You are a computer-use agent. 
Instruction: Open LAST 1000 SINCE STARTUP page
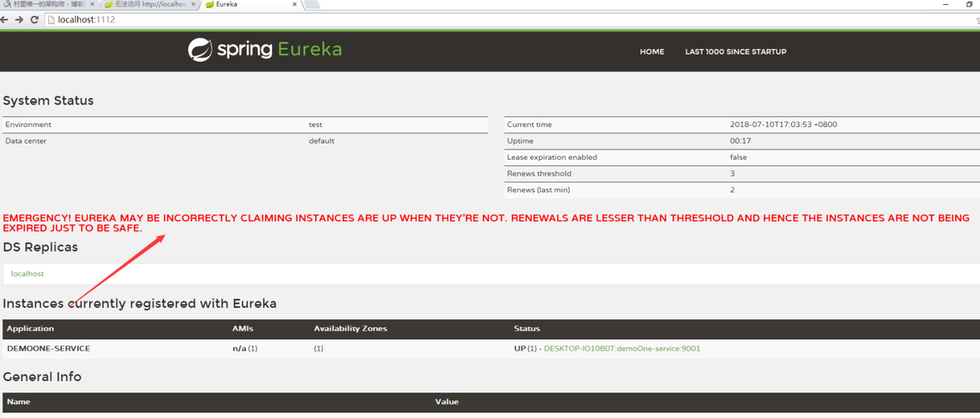pos(736,52)
